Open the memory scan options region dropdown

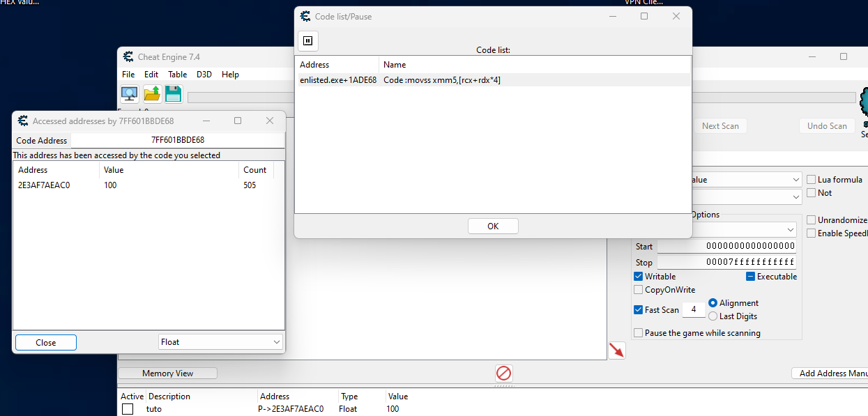pos(745,229)
